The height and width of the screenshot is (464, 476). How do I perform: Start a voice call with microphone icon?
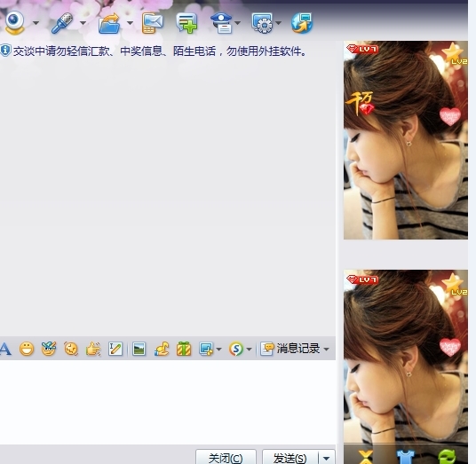click(62, 23)
